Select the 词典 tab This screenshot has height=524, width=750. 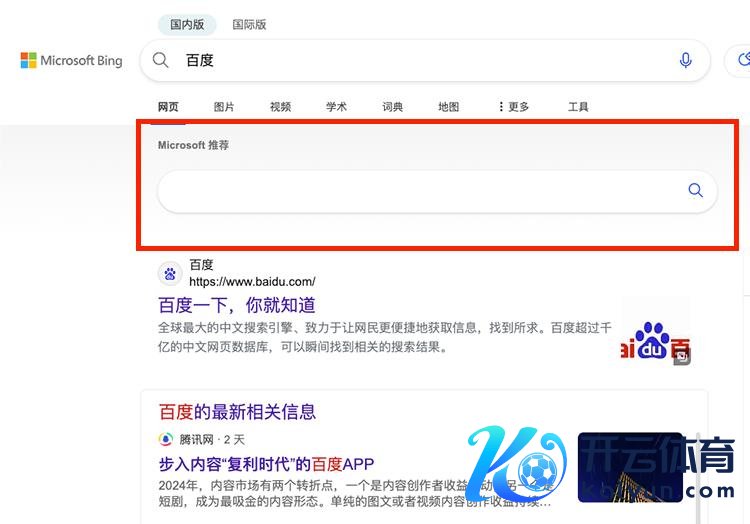click(392, 107)
